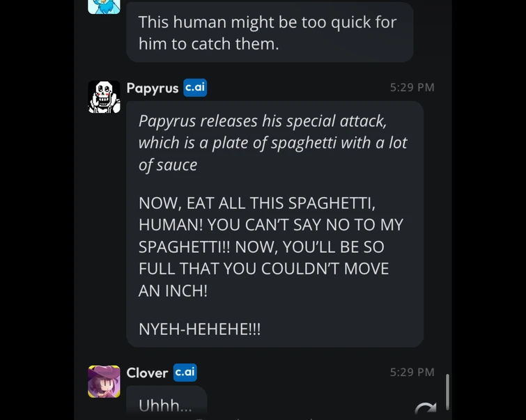Click the 5:29 PM timestamp on Papyrus's message
Image resolution: width=526 pixels, height=420 pixels.
click(x=412, y=87)
